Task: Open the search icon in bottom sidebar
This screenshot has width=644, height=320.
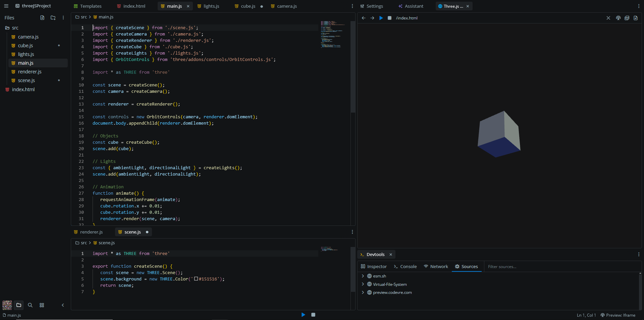Action: (x=30, y=305)
